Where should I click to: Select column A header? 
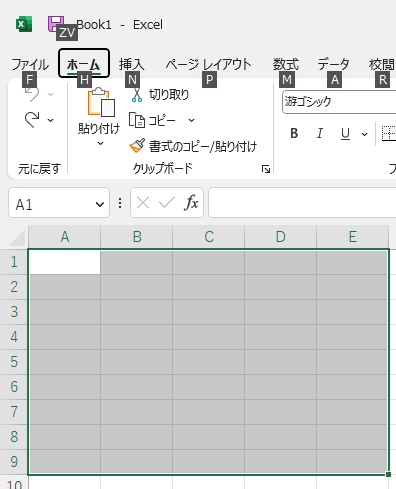coord(65,237)
